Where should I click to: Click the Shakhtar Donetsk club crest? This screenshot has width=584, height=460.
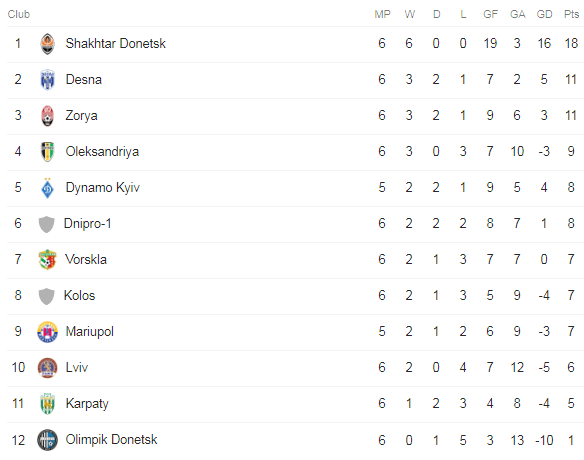click(x=47, y=44)
